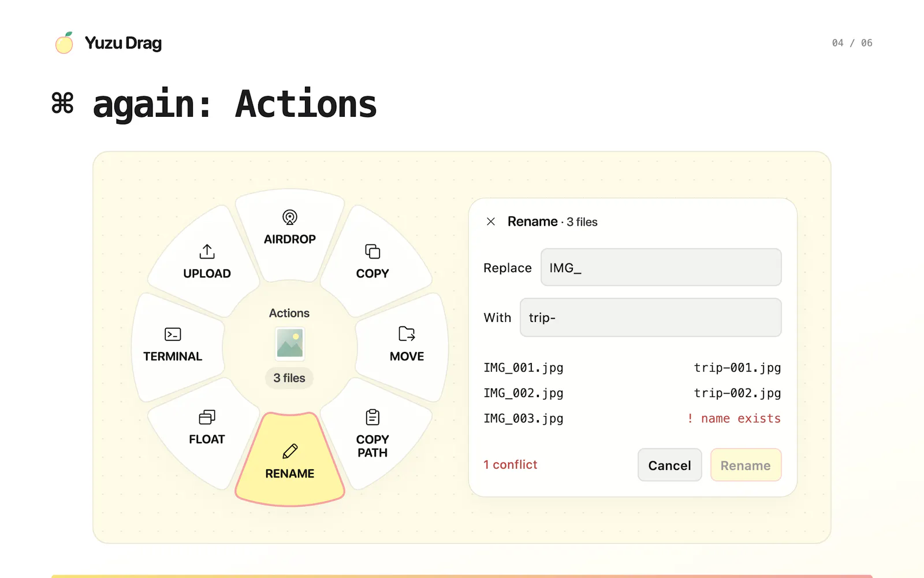Focus the Replace input field
Screen dimensions: 924x578
pyautogui.click(x=661, y=267)
